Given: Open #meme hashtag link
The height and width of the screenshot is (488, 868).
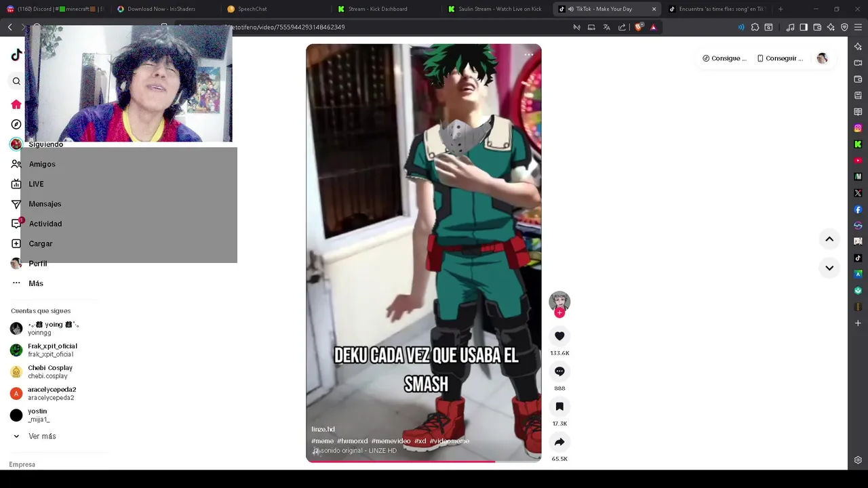Looking at the screenshot, I should [322, 441].
